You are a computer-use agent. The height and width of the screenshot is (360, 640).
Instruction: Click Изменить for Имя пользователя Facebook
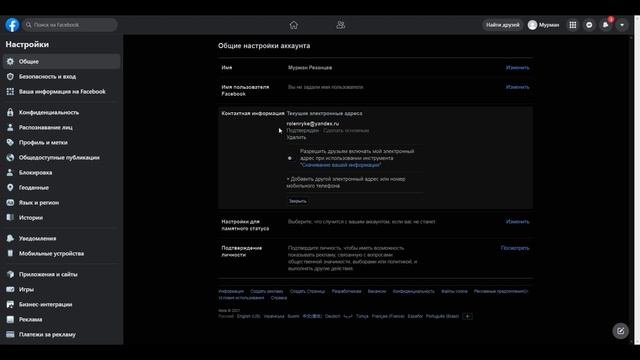click(x=517, y=87)
